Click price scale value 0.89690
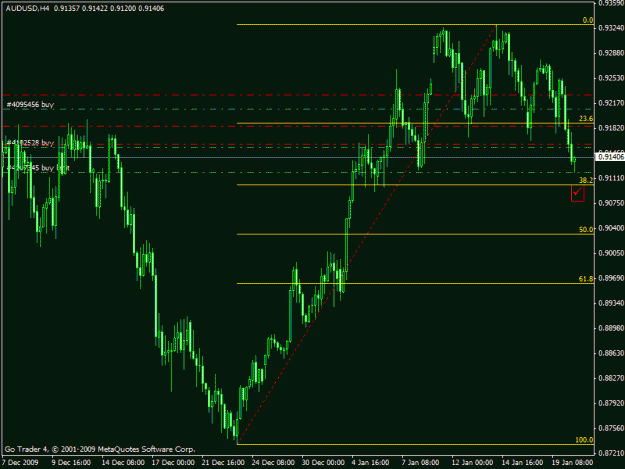Image resolution: width=625 pixels, height=469 pixels. click(611, 278)
